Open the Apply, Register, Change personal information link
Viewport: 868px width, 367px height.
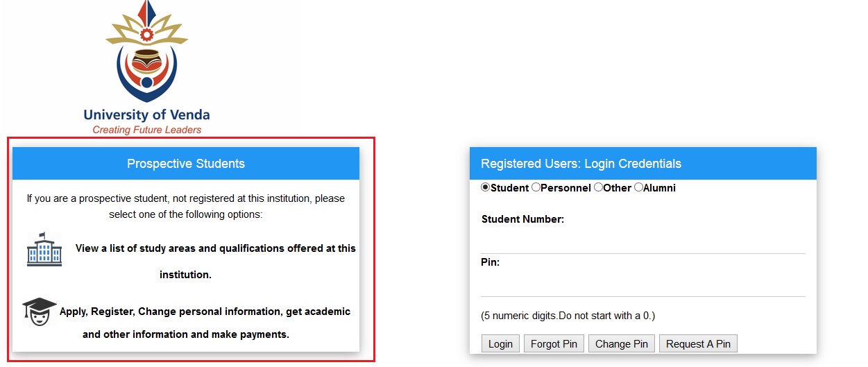point(205,311)
